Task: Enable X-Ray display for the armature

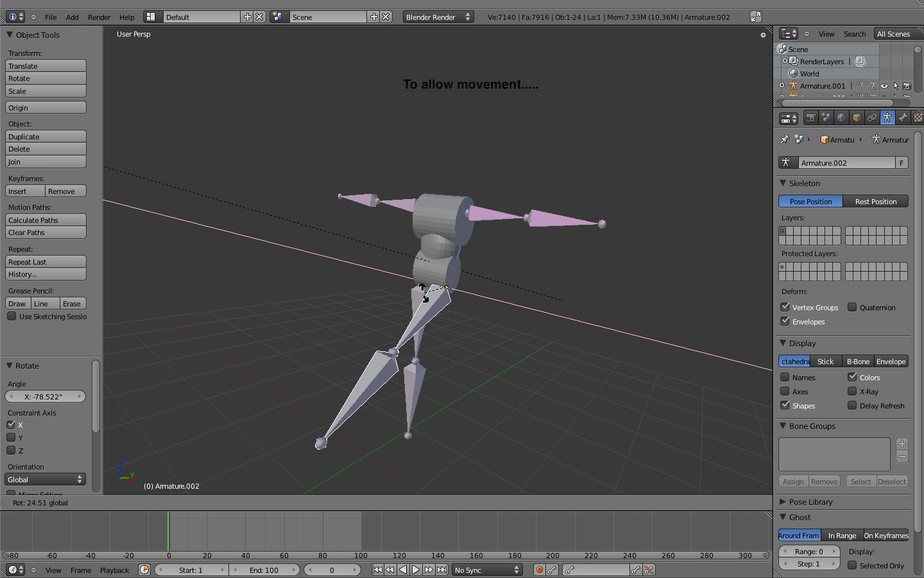Action: tap(853, 392)
